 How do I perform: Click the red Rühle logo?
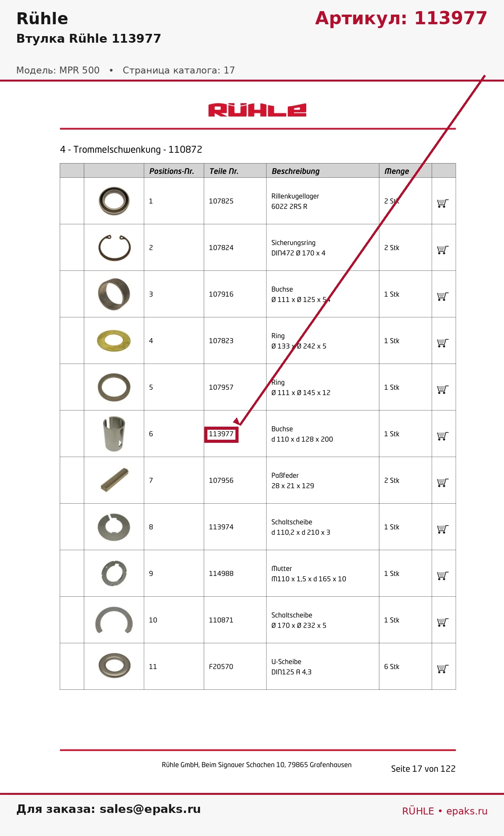pyautogui.click(x=257, y=110)
